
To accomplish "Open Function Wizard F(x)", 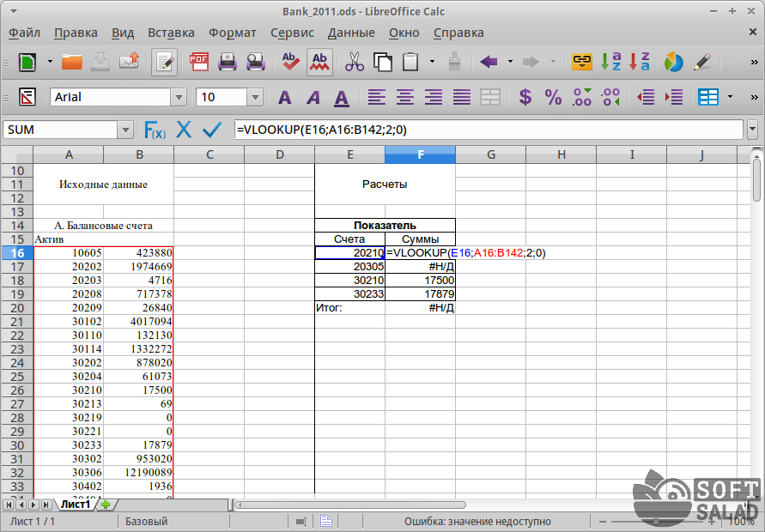I will pyautogui.click(x=155, y=130).
